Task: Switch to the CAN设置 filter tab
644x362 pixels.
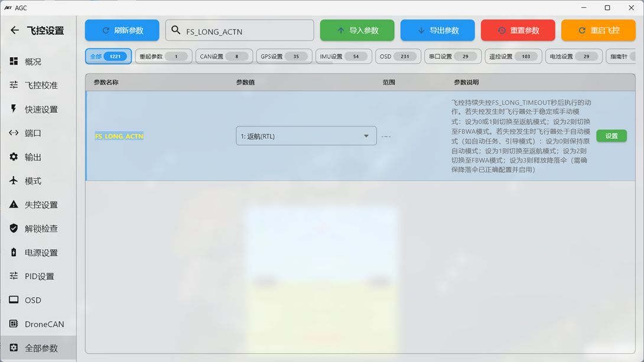Action: tap(223, 57)
